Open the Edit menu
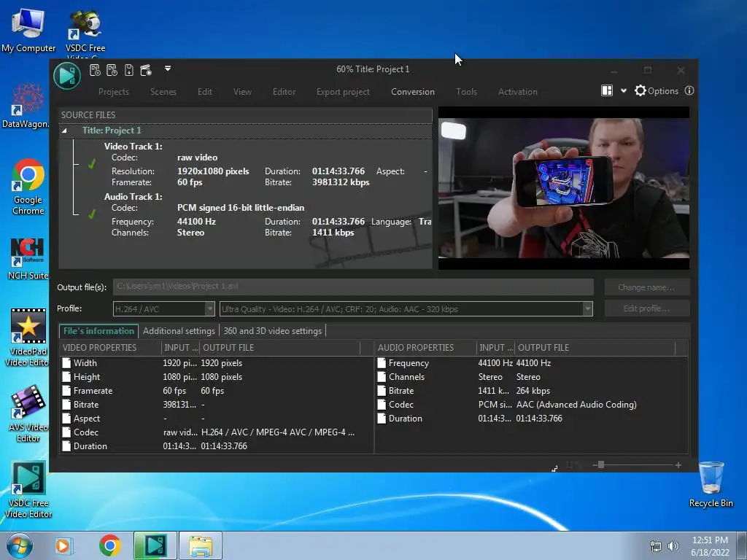 coord(205,91)
